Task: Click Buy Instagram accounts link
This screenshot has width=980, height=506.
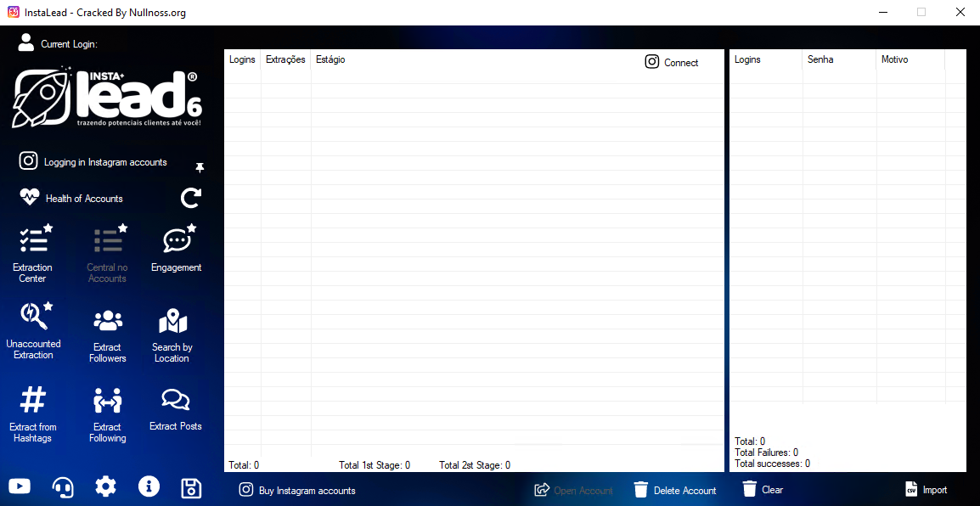Action: point(297,491)
